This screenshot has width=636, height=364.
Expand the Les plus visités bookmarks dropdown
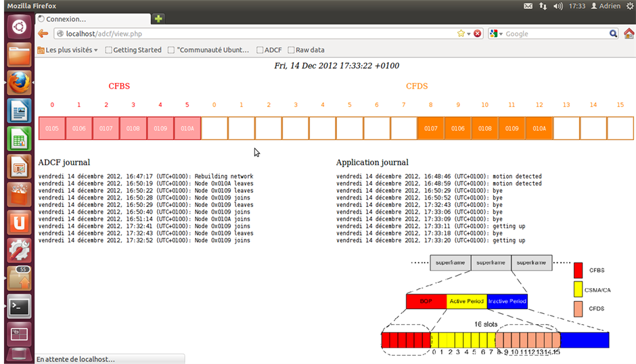coord(68,50)
